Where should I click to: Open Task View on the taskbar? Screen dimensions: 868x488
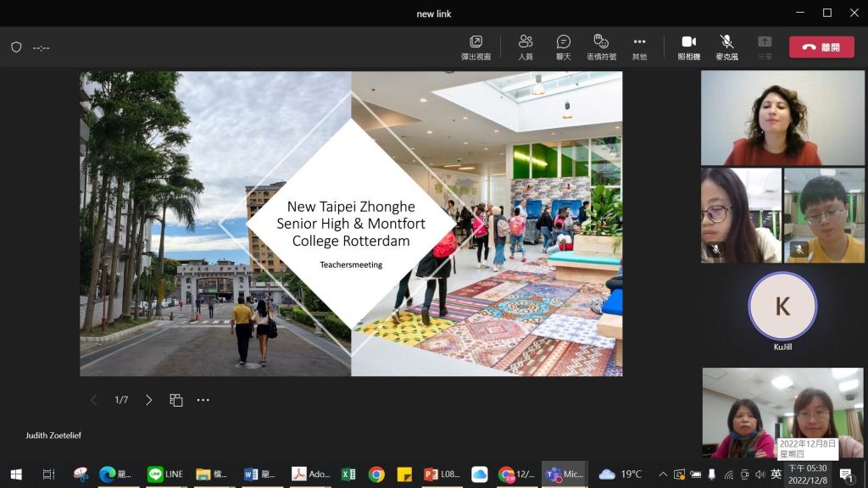point(48,474)
